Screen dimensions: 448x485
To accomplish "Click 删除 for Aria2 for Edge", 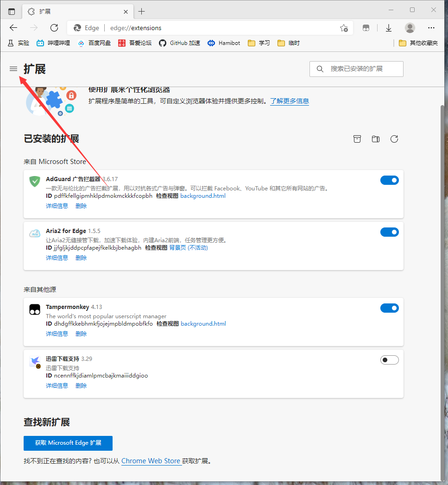I will coord(81,258).
